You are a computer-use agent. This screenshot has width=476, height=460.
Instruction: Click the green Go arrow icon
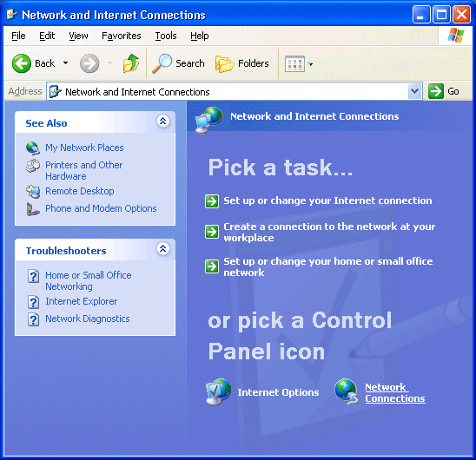[436, 91]
